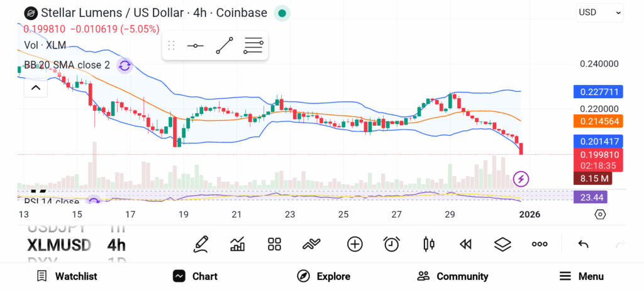Viewport: 644px width, 290px height.
Task: Open candlestick chart type icon
Action: click(x=429, y=244)
